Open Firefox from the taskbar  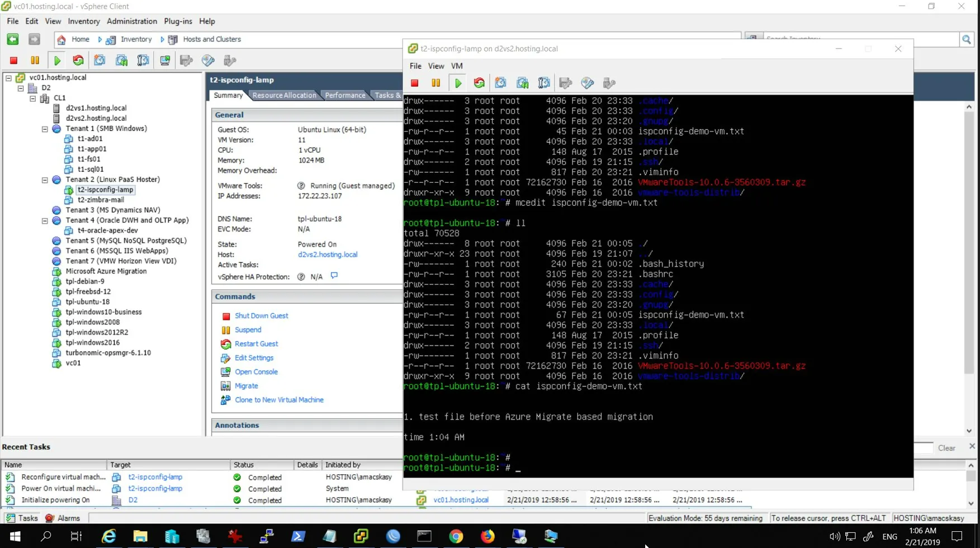488,536
